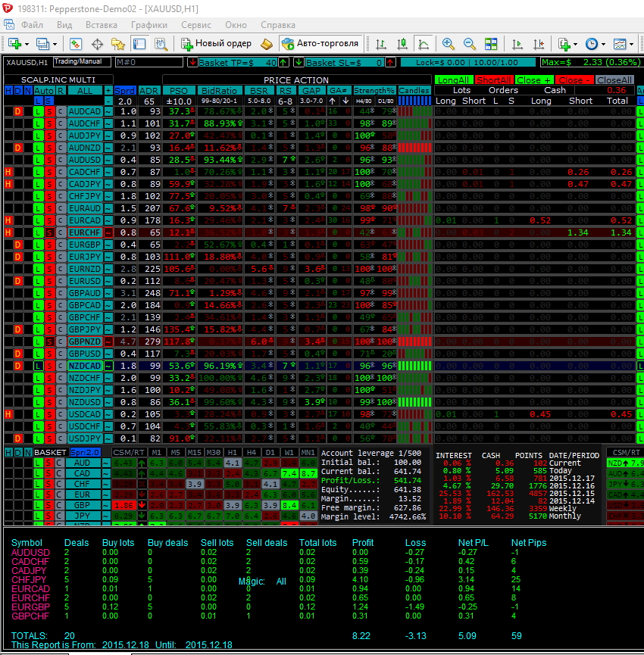
Task: Open the Справка menu
Action: click(x=278, y=25)
